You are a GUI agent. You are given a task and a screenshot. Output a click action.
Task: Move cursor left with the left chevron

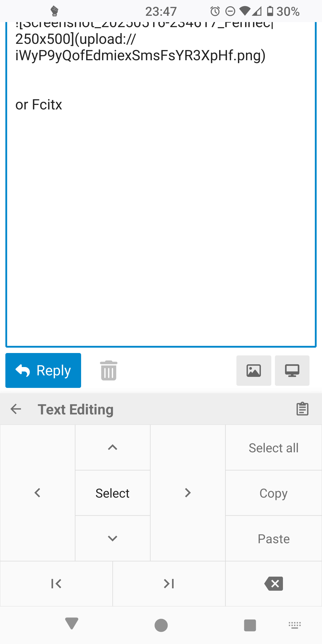pyautogui.click(x=38, y=493)
